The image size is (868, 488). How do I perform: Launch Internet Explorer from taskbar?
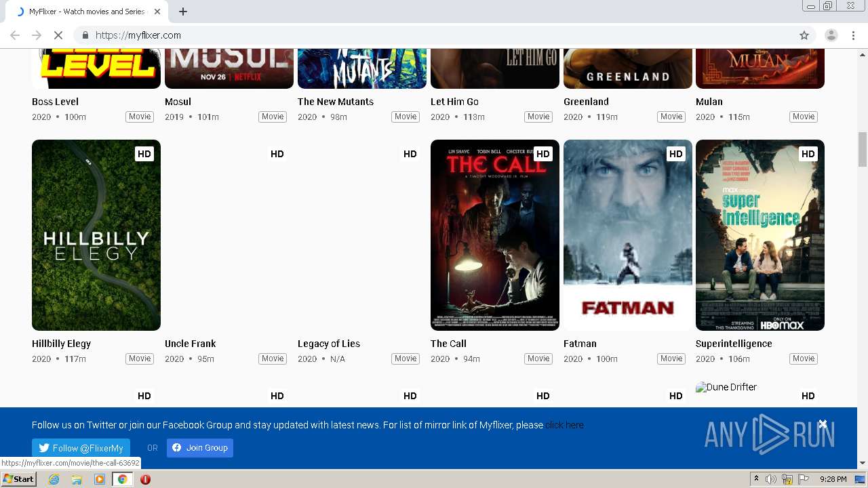54,479
